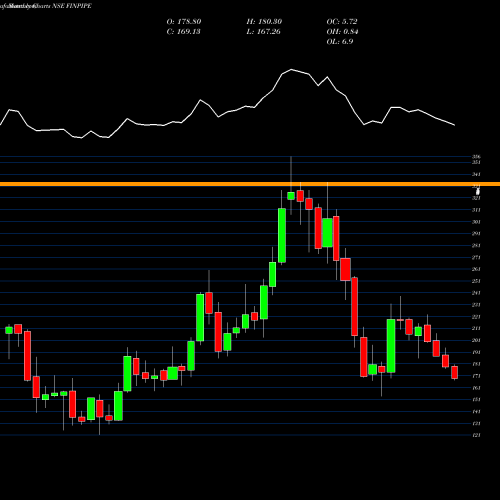Click the 151 price axis label
The height and width of the screenshot is (500, 500).
(x=476, y=400)
